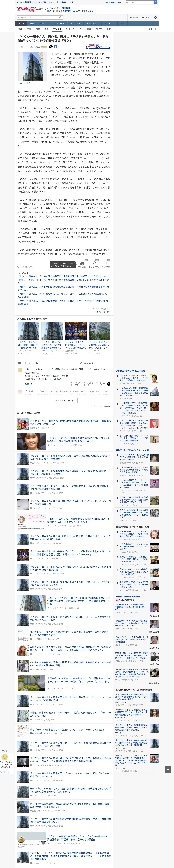Open トピックス一覧 link
This screenshot has height=868, width=174.
149,29
